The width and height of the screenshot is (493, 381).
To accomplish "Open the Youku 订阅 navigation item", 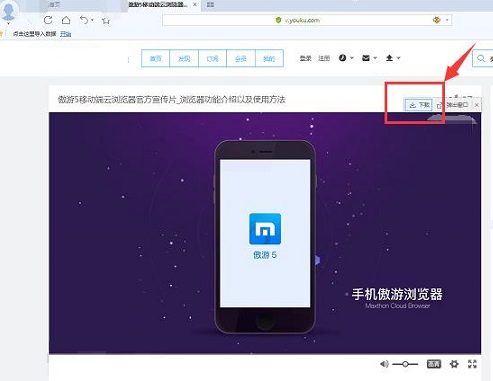I will point(212,58).
